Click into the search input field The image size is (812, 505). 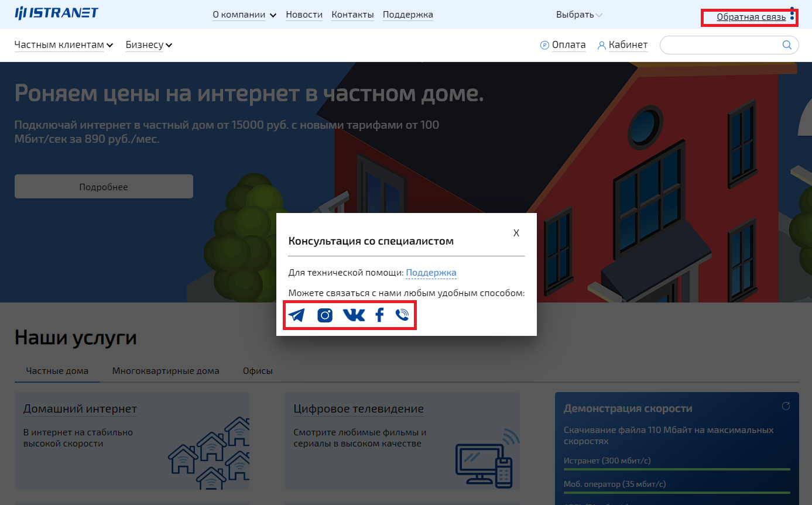pyautogui.click(x=721, y=45)
